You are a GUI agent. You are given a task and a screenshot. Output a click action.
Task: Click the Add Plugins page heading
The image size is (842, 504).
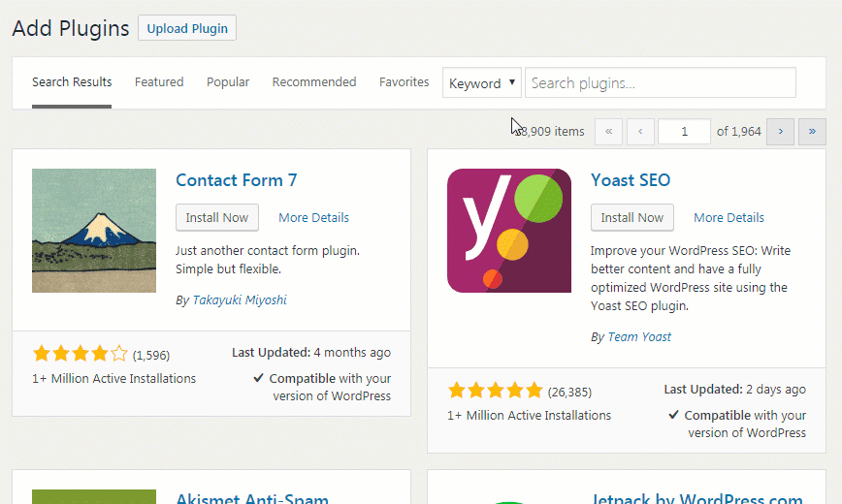(x=71, y=28)
